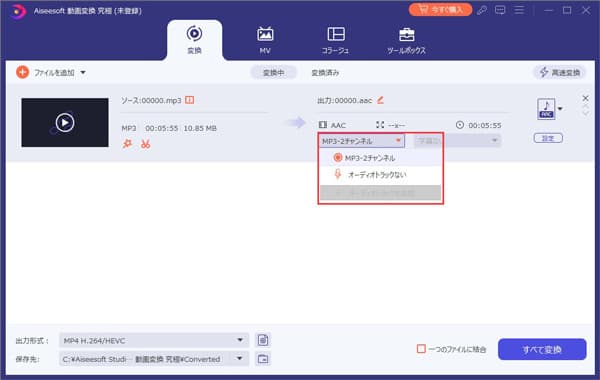Click the 出力:00000.aac file name
The height and width of the screenshot is (380, 600).
point(344,101)
